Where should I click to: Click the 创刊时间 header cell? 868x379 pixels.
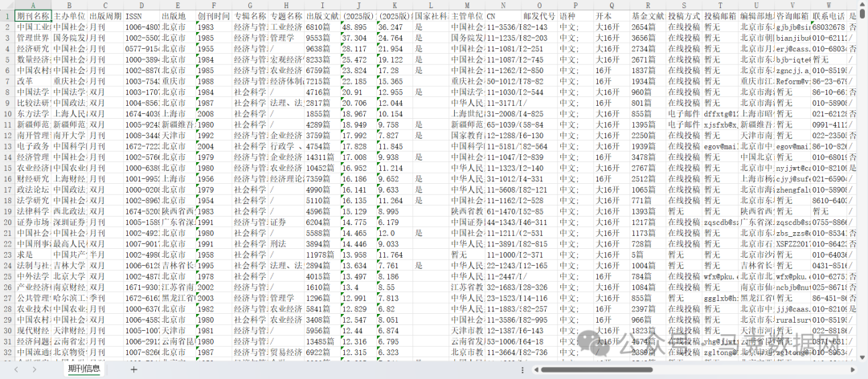214,15
